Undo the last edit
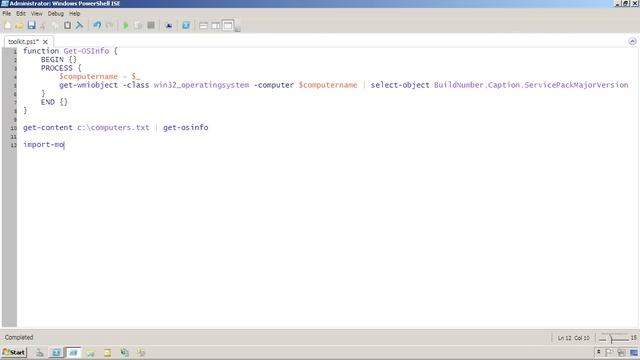Image resolution: width=640 pixels, height=360 pixels. coord(97,25)
